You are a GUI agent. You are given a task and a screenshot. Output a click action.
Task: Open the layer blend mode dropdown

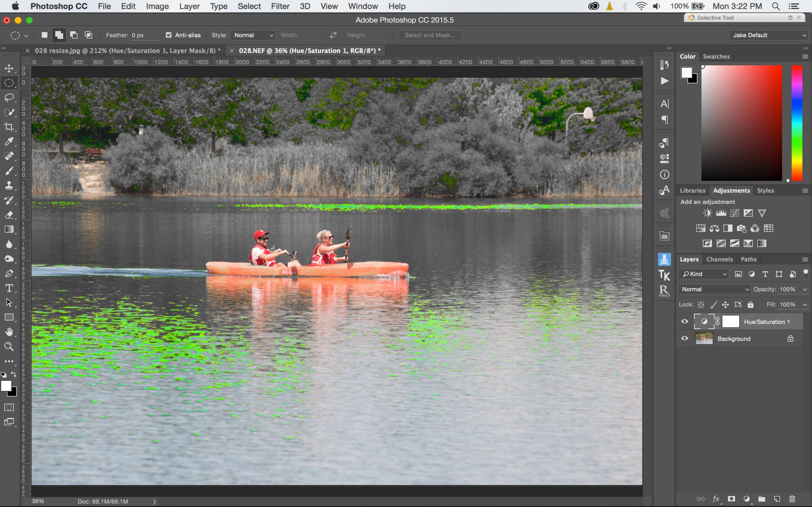714,289
